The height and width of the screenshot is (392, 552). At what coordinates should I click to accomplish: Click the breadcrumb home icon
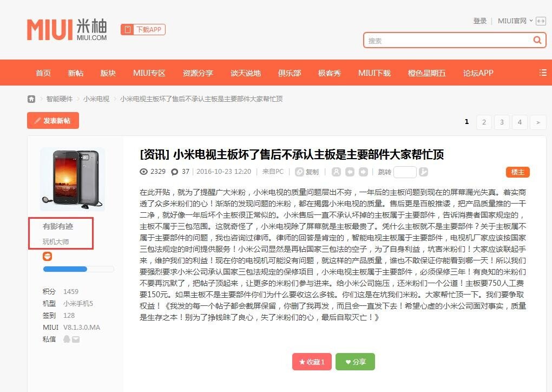(31, 99)
